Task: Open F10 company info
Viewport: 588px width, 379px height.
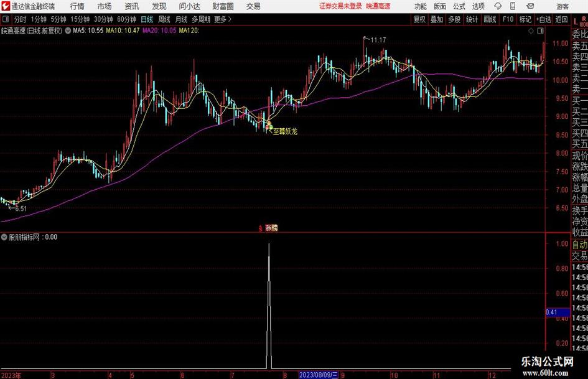Action: coord(508,19)
